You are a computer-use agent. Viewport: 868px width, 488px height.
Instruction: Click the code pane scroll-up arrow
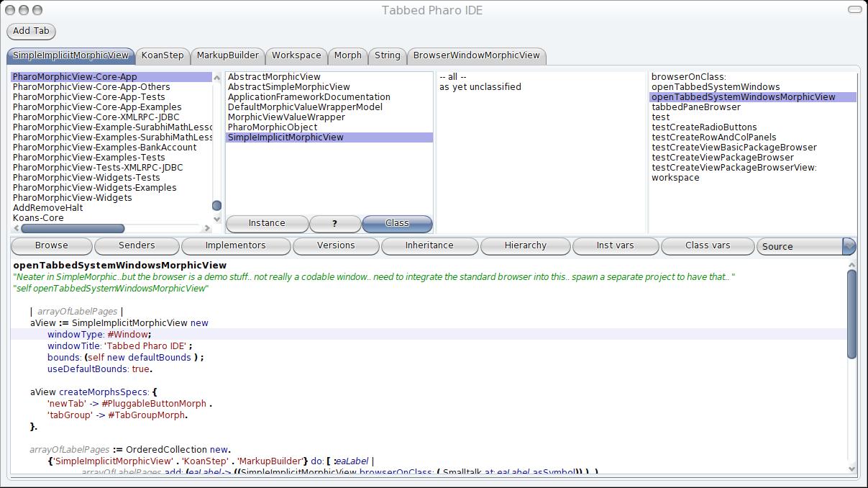click(852, 264)
